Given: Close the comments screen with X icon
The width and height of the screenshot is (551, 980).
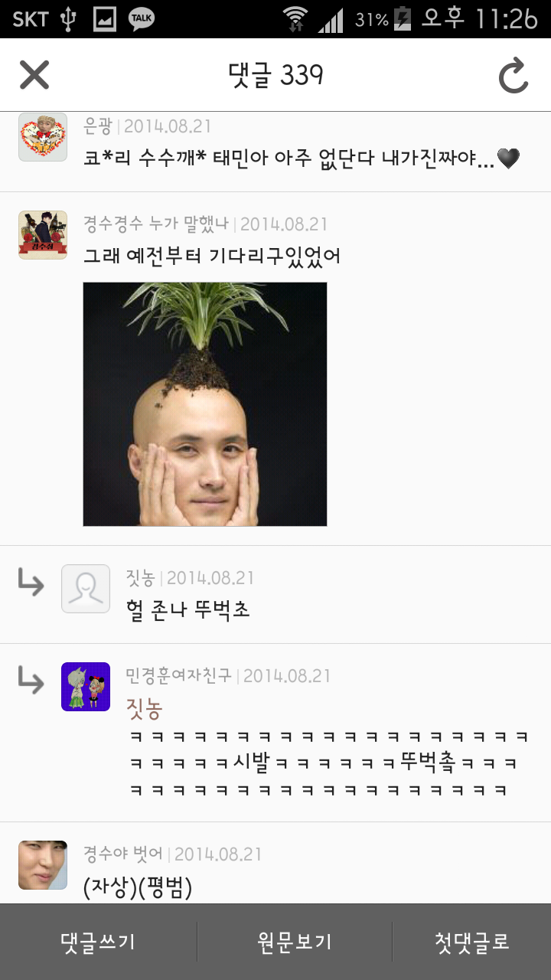Looking at the screenshot, I should point(34,75).
